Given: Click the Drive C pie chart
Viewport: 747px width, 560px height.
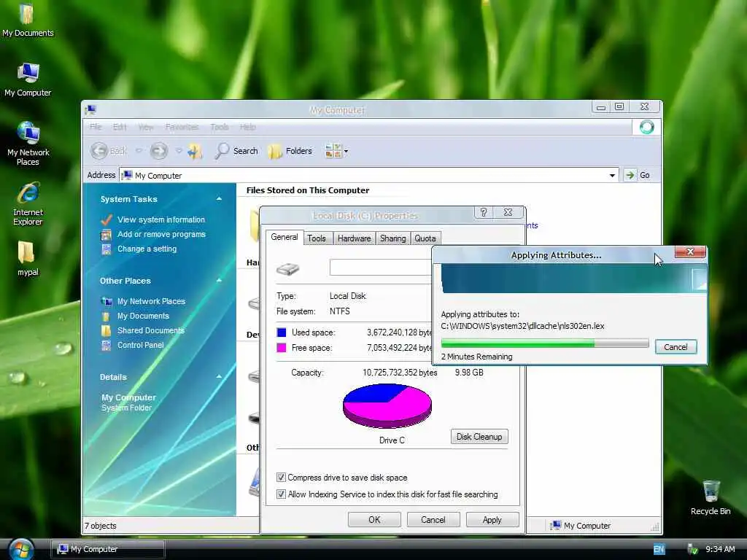Looking at the screenshot, I should (x=387, y=405).
